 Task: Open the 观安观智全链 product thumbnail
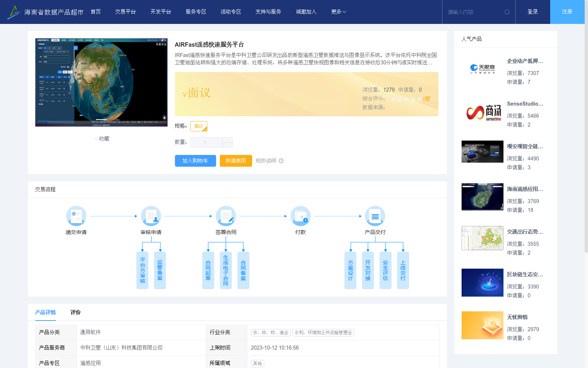[483, 152]
